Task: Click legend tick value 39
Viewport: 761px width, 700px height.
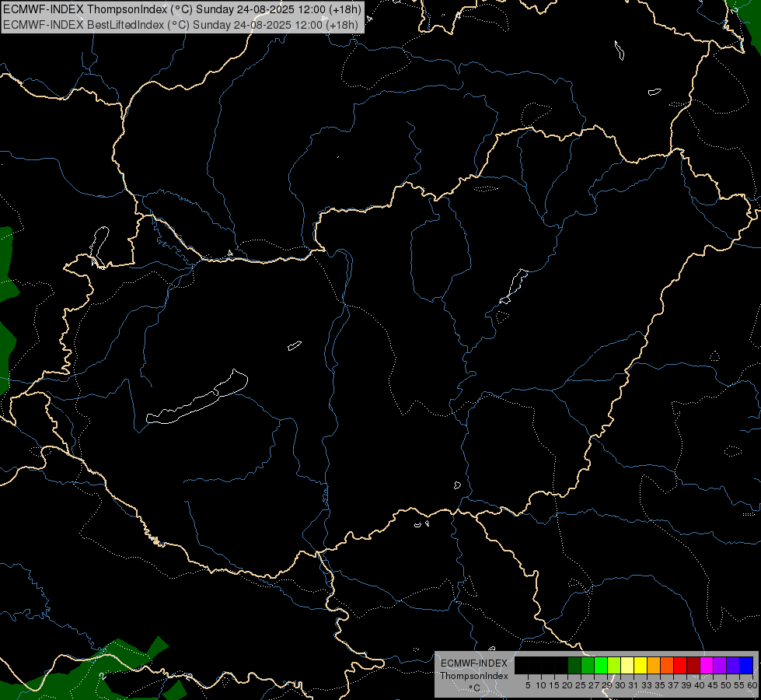Action: click(x=686, y=685)
